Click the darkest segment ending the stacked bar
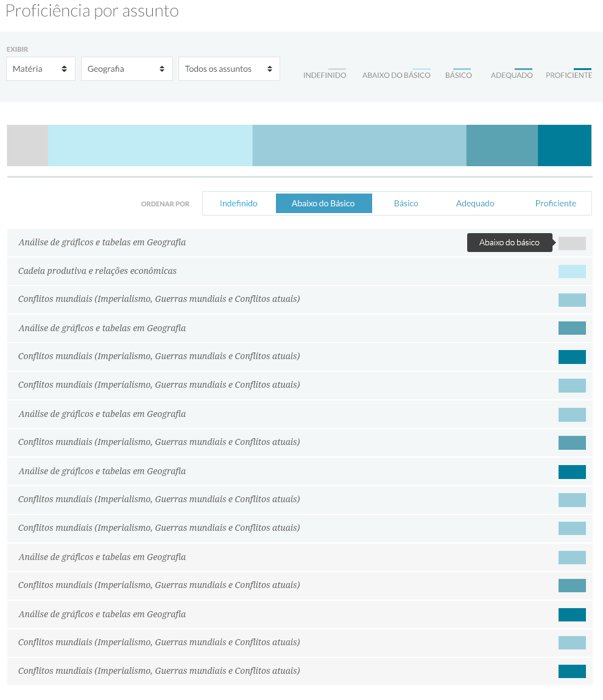 tap(565, 145)
